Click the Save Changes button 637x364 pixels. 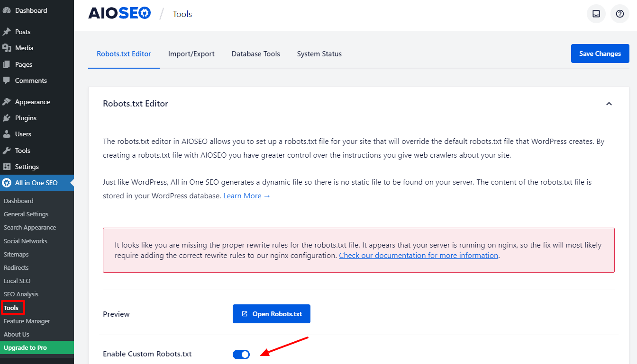600,53
